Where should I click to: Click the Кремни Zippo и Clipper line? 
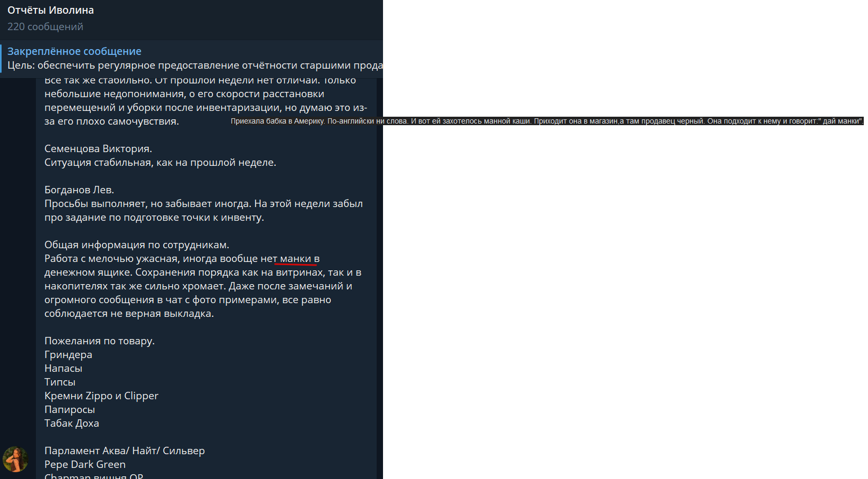(101, 396)
